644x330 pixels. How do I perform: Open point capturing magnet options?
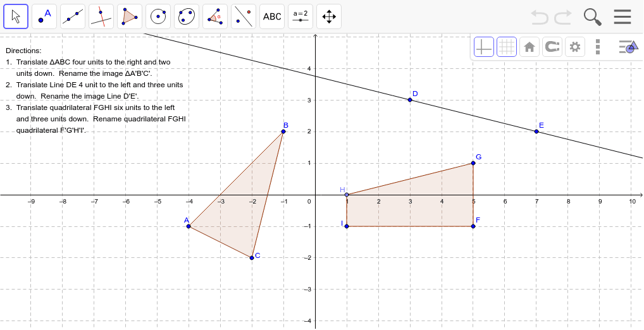tap(552, 47)
